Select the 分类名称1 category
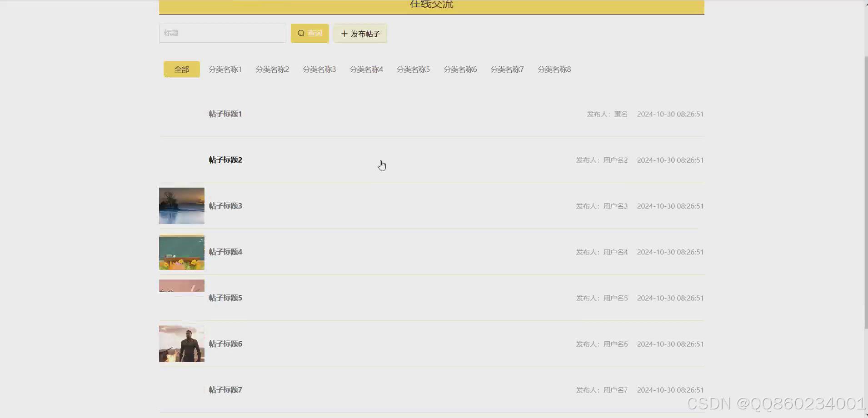 (x=225, y=69)
